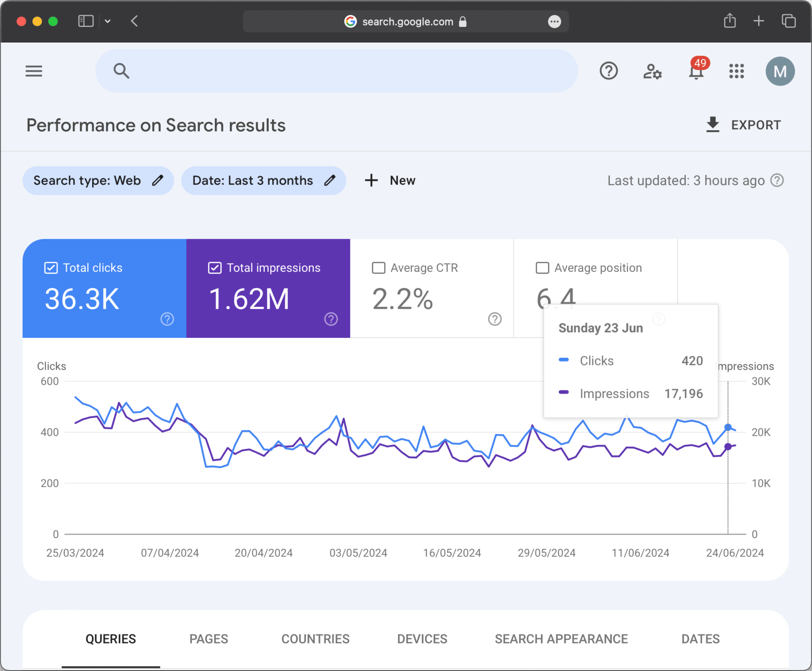Open the COUNTRIES tab

click(315, 638)
